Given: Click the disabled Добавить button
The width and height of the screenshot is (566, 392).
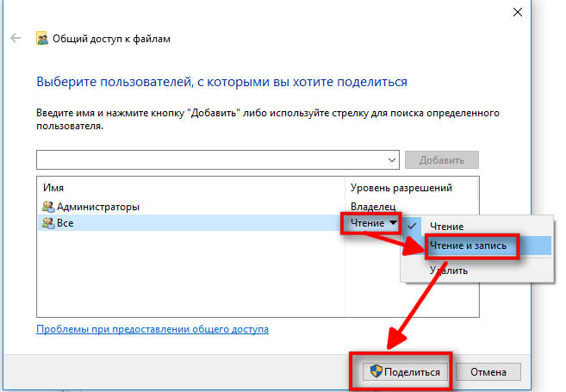Looking at the screenshot, I should click(442, 160).
